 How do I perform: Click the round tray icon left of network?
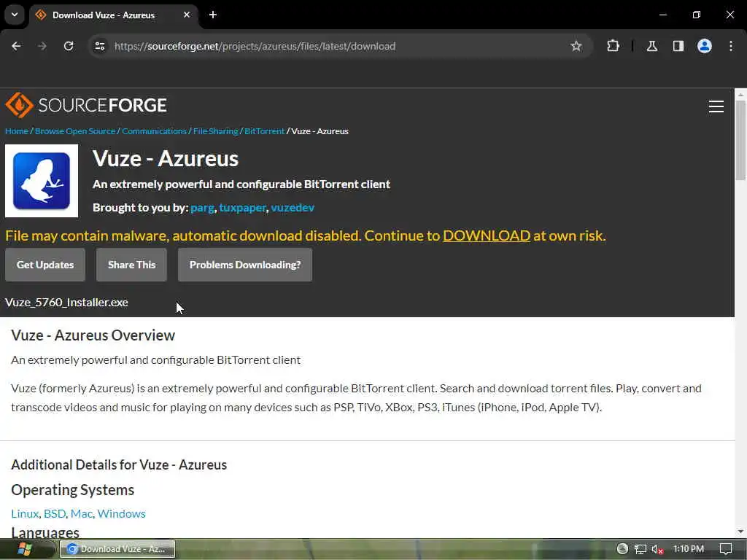(x=622, y=549)
